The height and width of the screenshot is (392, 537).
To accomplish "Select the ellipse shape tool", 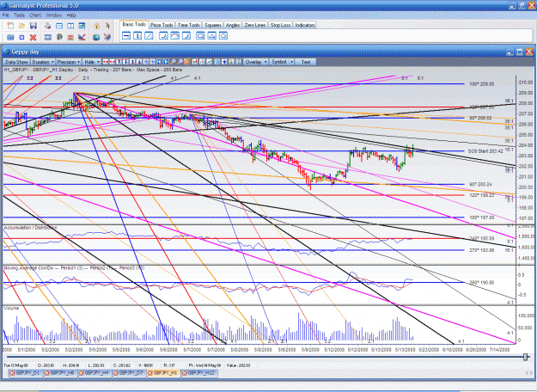I will [223, 35].
